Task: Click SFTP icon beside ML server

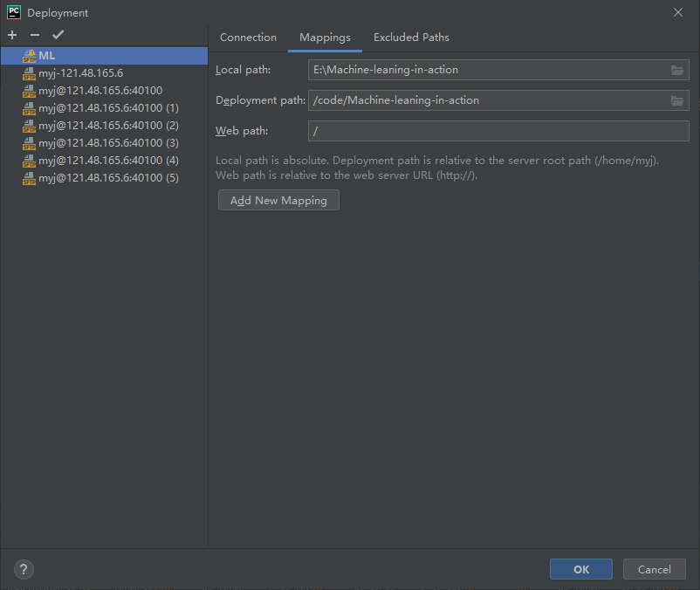Action: click(x=29, y=56)
